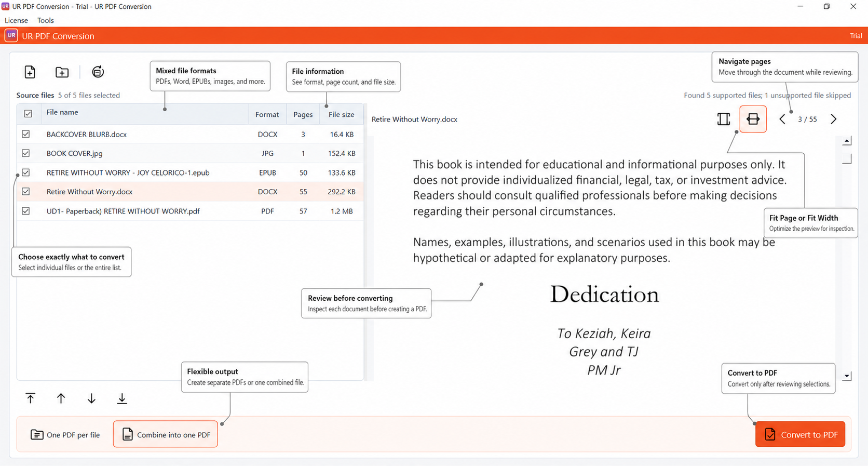Screen dimensions: 868x466
Task: Open the License menu
Action: click(16, 20)
